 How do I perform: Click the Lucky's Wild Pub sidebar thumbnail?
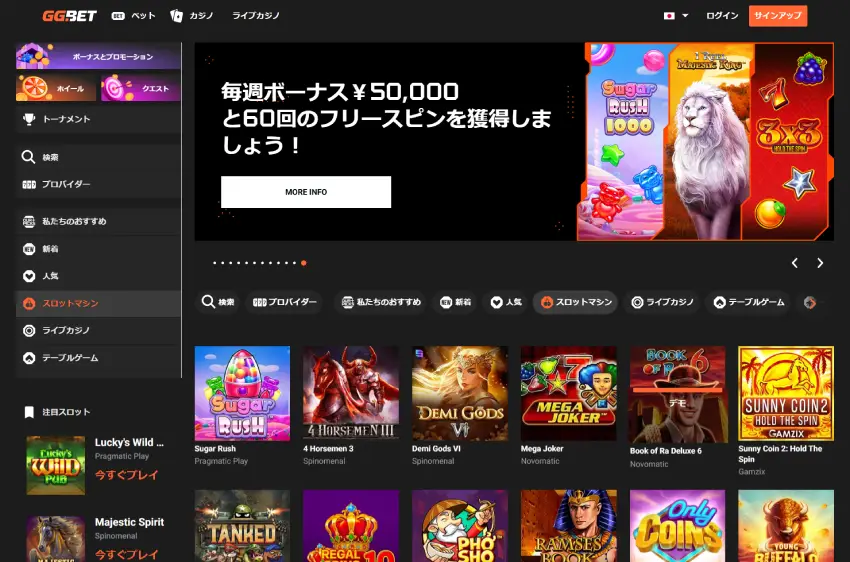coord(56,465)
